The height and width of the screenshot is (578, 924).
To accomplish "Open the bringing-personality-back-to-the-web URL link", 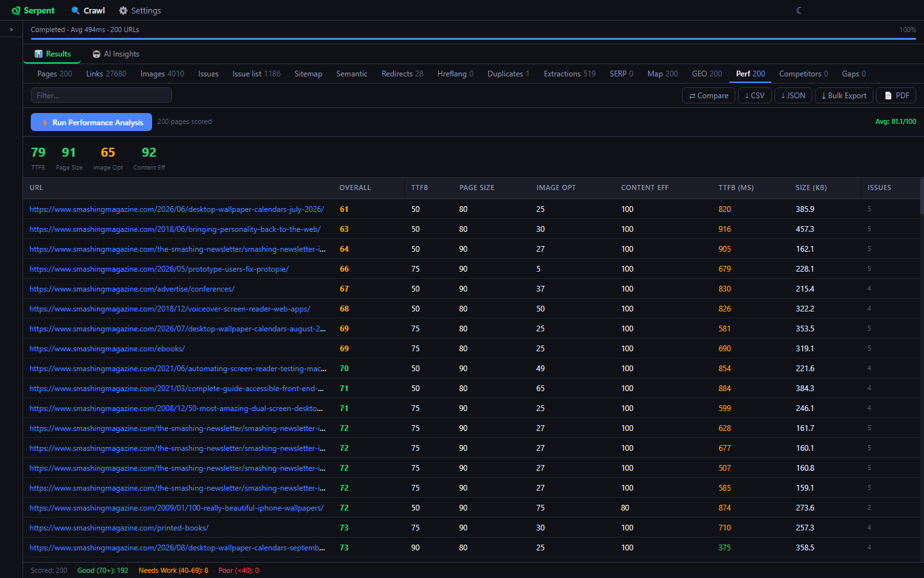I will (x=175, y=229).
